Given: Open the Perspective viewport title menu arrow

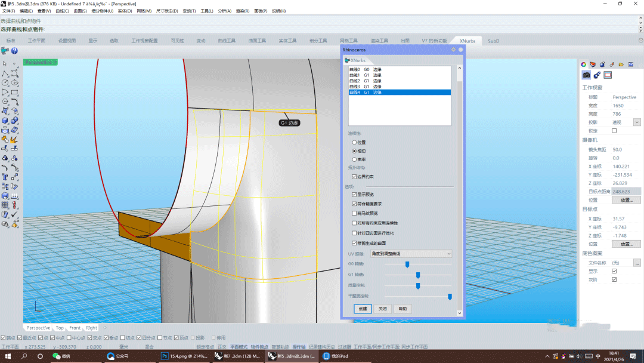Looking at the screenshot, I should 55,62.
